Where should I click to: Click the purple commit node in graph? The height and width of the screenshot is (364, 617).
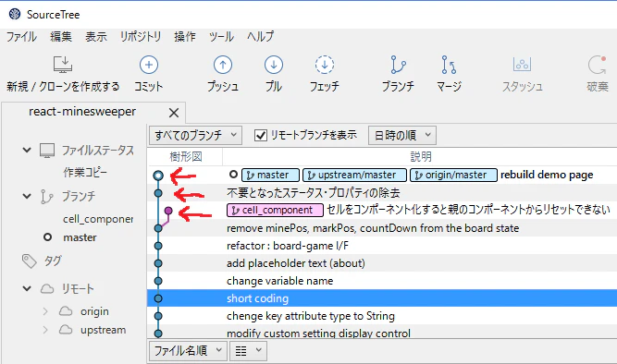pos(168,211)
